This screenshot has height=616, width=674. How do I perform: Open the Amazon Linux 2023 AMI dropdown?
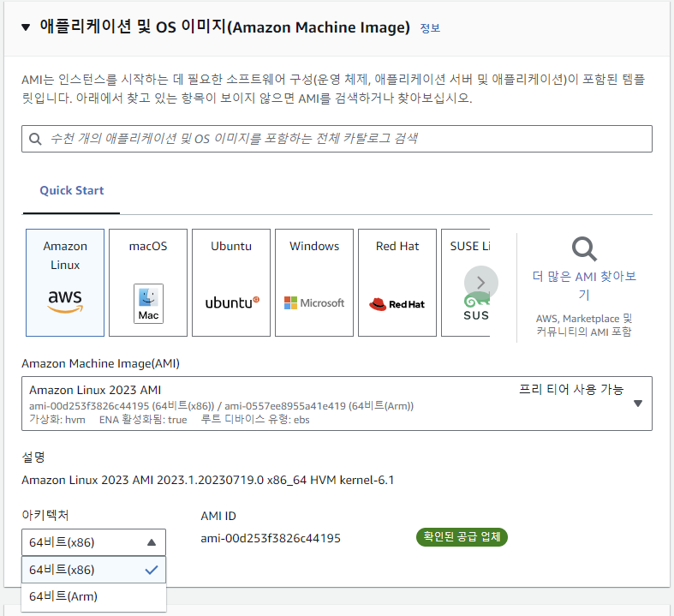(337, 404)
